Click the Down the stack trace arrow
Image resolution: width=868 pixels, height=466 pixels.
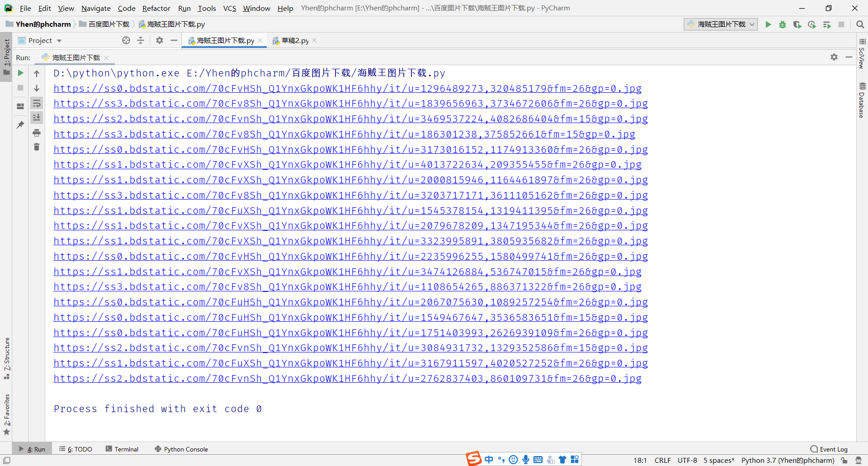[37, 88]
